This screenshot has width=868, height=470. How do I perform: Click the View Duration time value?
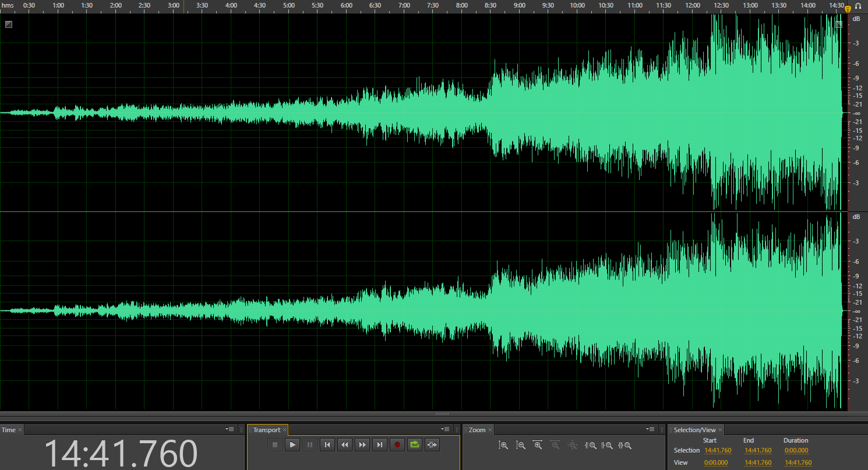(x=798, y=462)
